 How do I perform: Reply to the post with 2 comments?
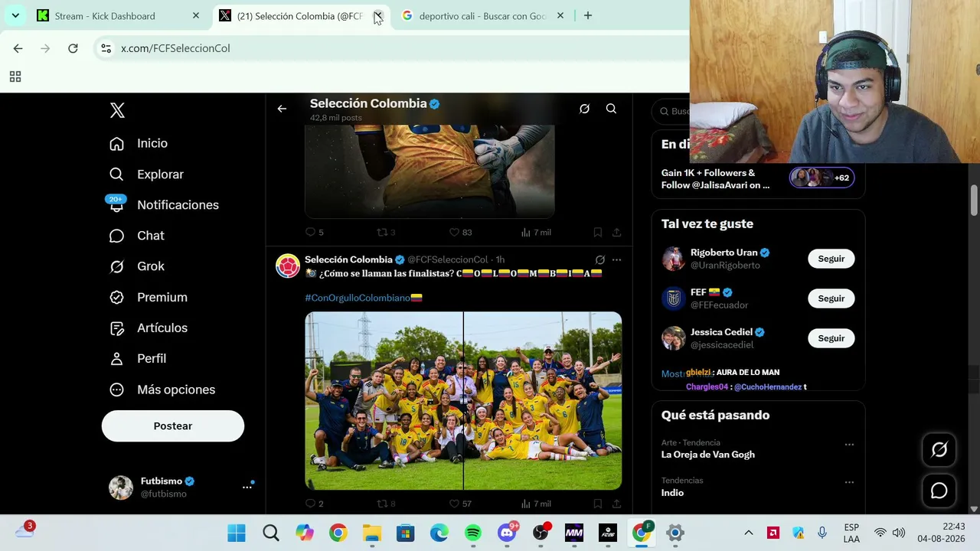click(315, 504)
